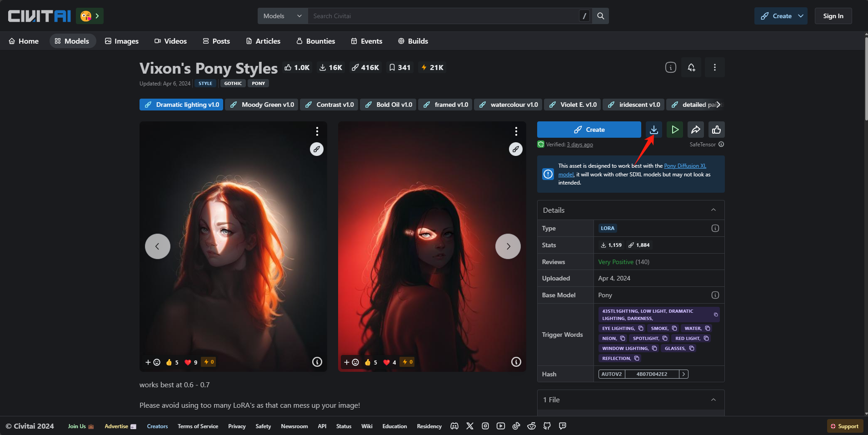Show info for the red-lit image
Image resolution: width=868 pixels, height=435 pixels.
[x=516, y=362]
